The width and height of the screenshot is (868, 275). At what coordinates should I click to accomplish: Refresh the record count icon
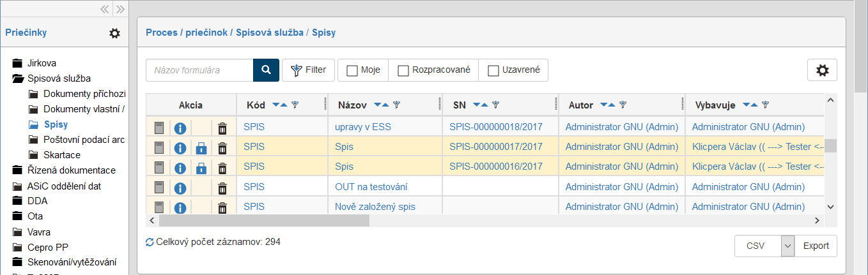click(x=150, y=242)
